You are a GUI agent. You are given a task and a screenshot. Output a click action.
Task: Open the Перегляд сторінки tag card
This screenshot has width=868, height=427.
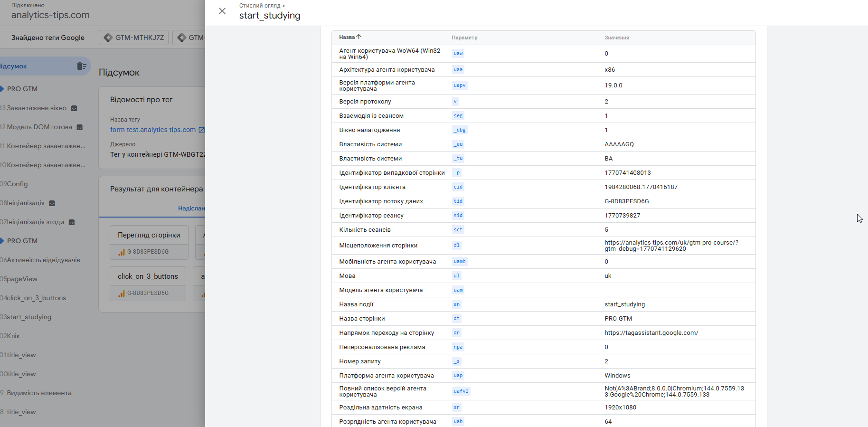click(x=149, y=235)
